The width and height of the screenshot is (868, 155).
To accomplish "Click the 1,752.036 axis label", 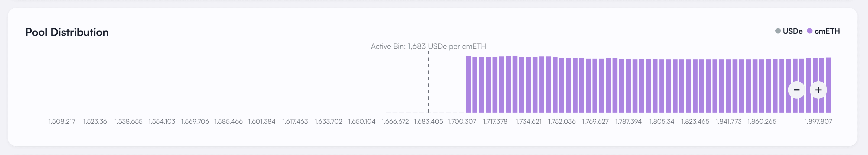I will [x=562, y=121].
